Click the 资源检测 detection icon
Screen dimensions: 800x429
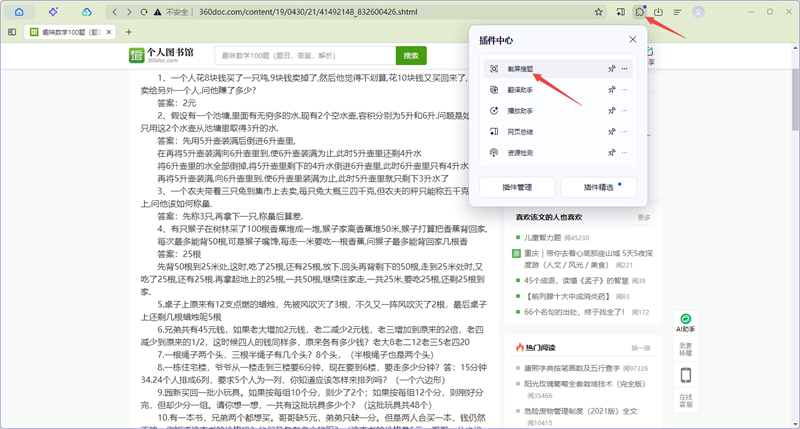click(x=494, y=153)
